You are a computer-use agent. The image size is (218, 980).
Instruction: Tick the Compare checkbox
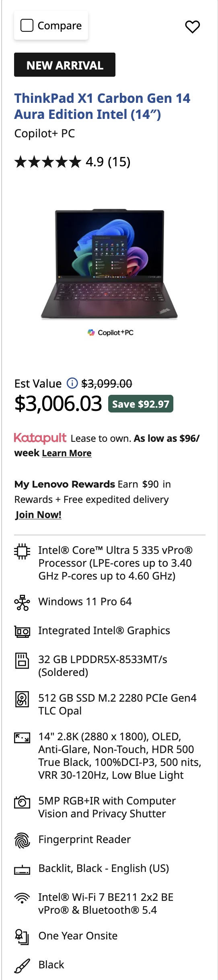coord(27,26)
